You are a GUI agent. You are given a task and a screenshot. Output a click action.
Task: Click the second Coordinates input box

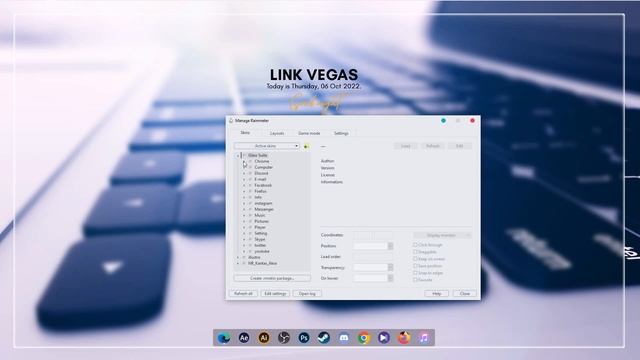point(384,236)
